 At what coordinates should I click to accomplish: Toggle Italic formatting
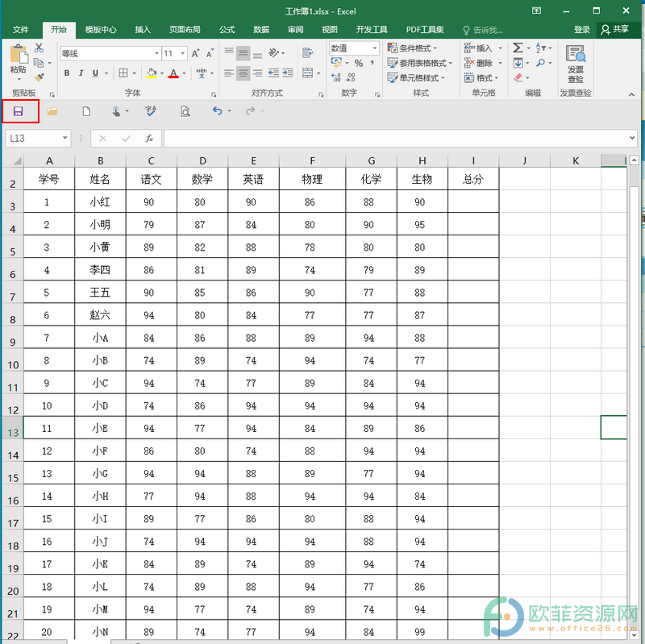coord(81,73)
